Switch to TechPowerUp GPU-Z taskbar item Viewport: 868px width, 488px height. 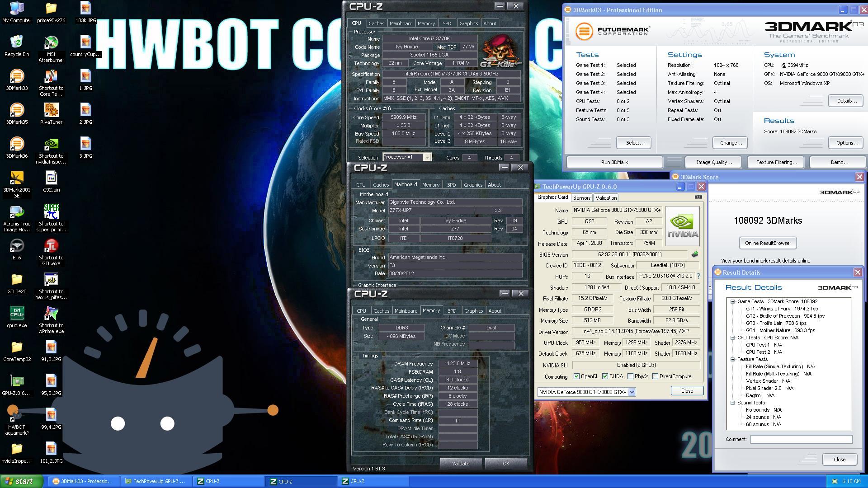(156, 481)
